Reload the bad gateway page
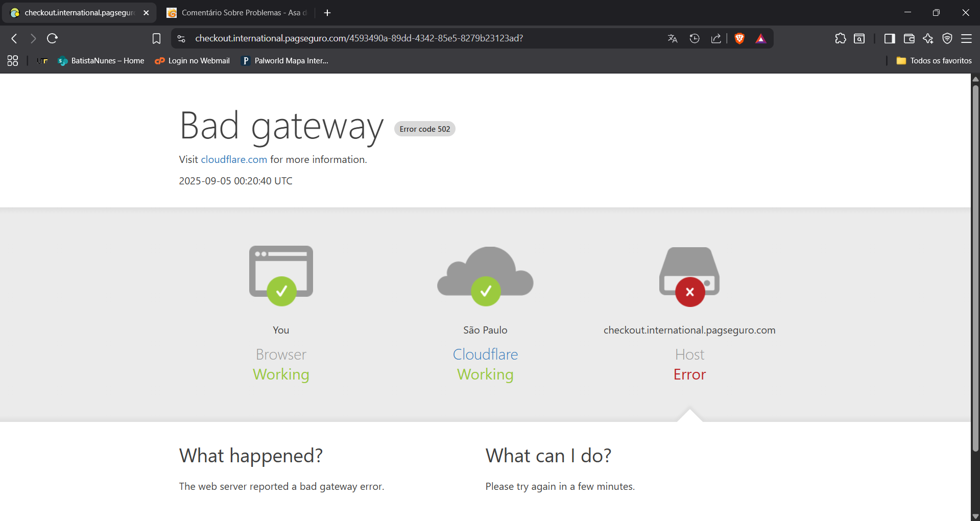The image size is (980, 521). 52,38
